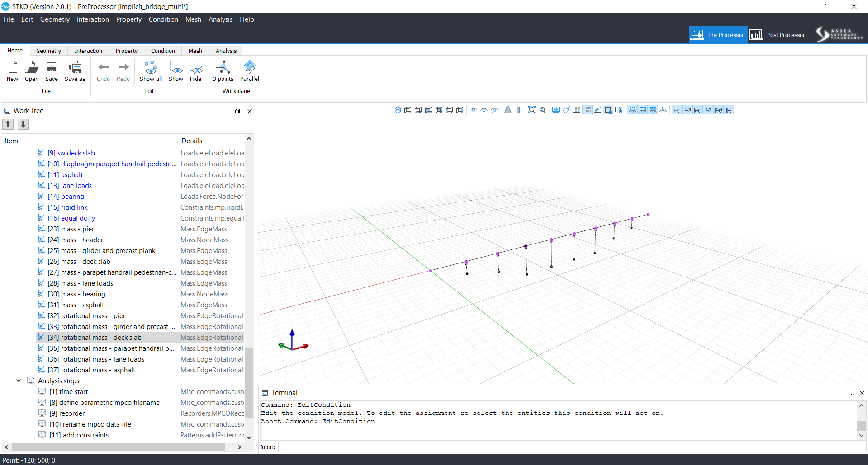This screenshot has height=465, width=868.
Task: Switch to the Interaction ribbon tab
Action: 88,51
